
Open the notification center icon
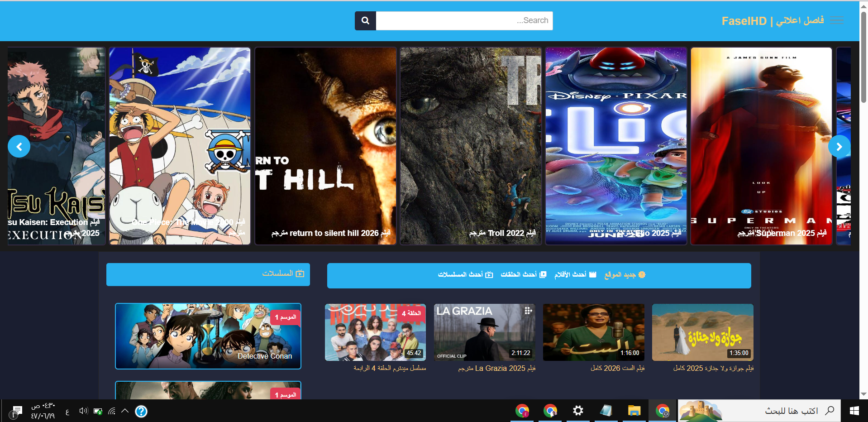[x=17, y=411]
